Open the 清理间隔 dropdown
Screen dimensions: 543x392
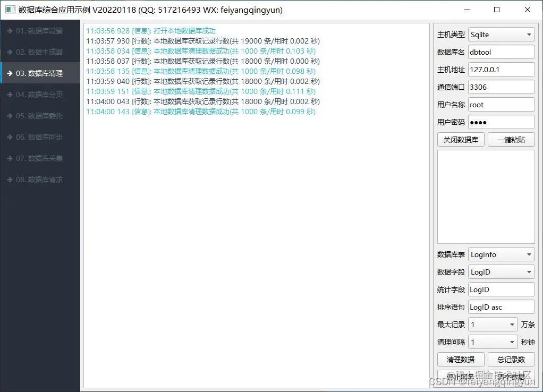coord(493,342)
